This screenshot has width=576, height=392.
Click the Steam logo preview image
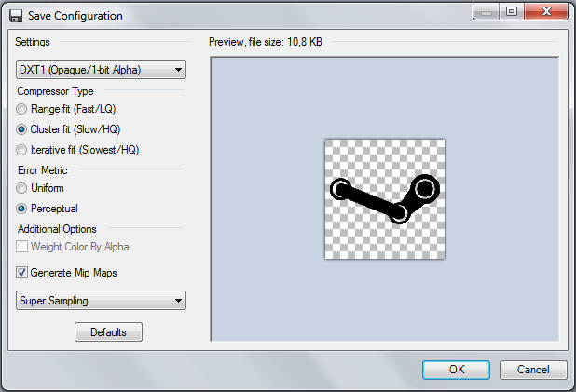(x=384, y=199)
